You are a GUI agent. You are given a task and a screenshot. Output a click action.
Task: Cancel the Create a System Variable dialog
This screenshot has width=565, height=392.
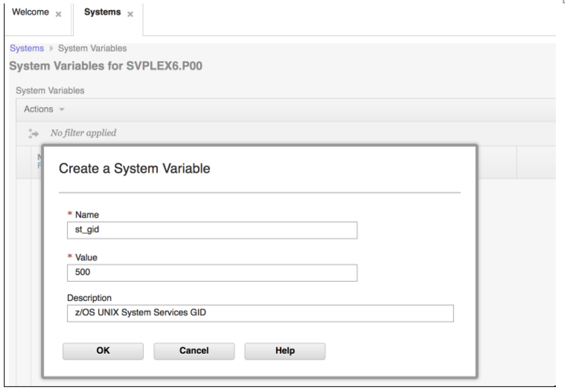pos(194,350)
